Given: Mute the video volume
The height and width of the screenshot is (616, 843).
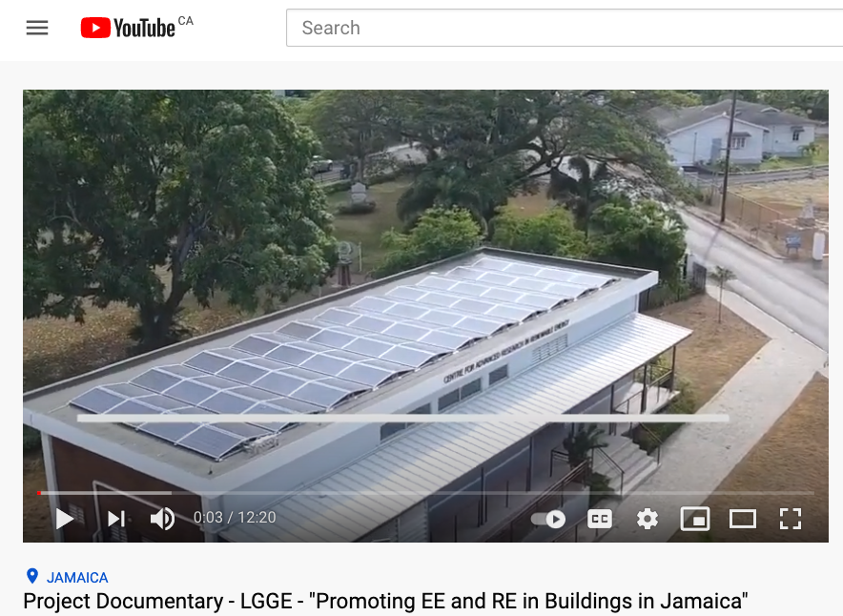Looking at the screenshot, I should 162,519.
